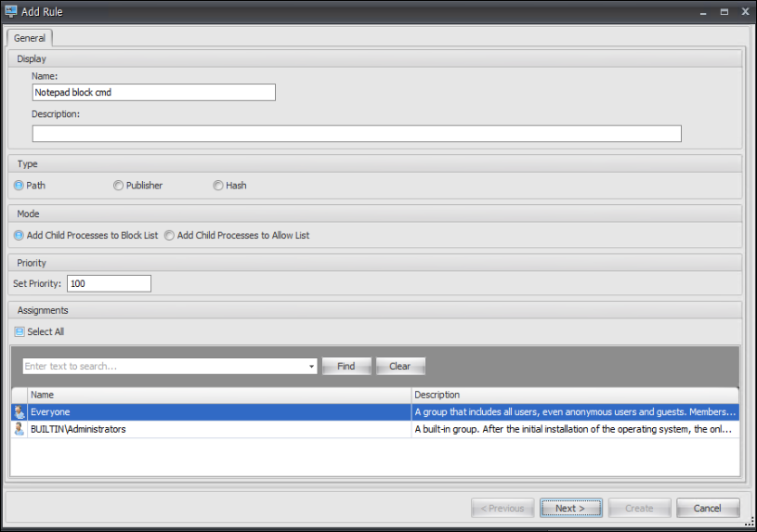Sort by the Description column header
This screenshot has width=757, height=532.
pos(575,395)
